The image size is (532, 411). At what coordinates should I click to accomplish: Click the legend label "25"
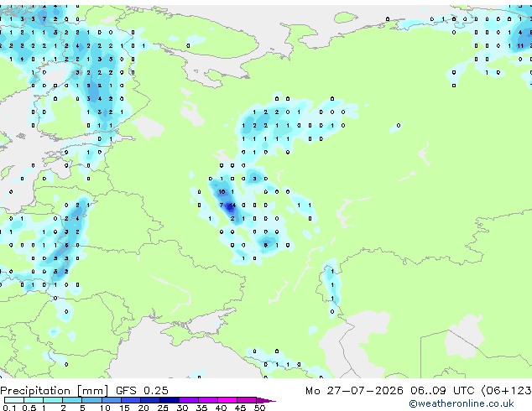point(163,408)
